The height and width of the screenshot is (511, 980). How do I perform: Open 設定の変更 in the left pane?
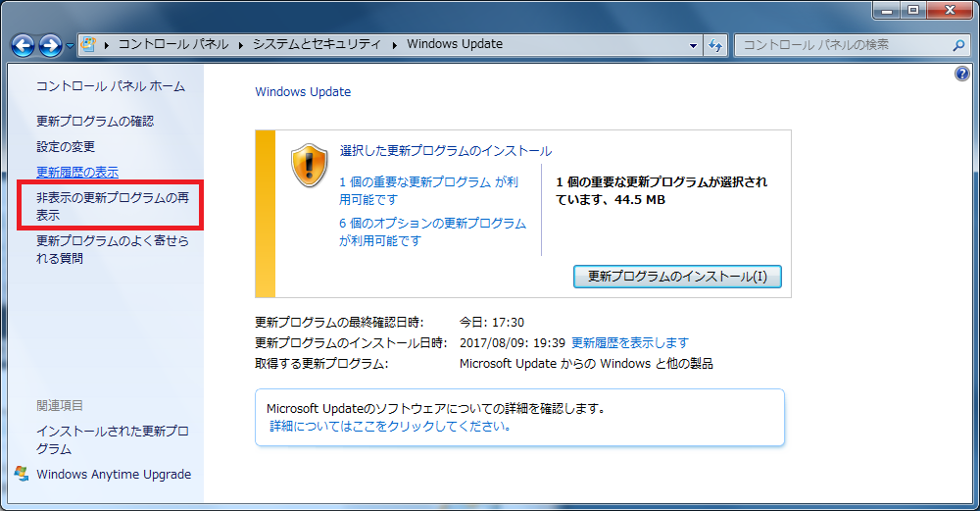(66, 147)
